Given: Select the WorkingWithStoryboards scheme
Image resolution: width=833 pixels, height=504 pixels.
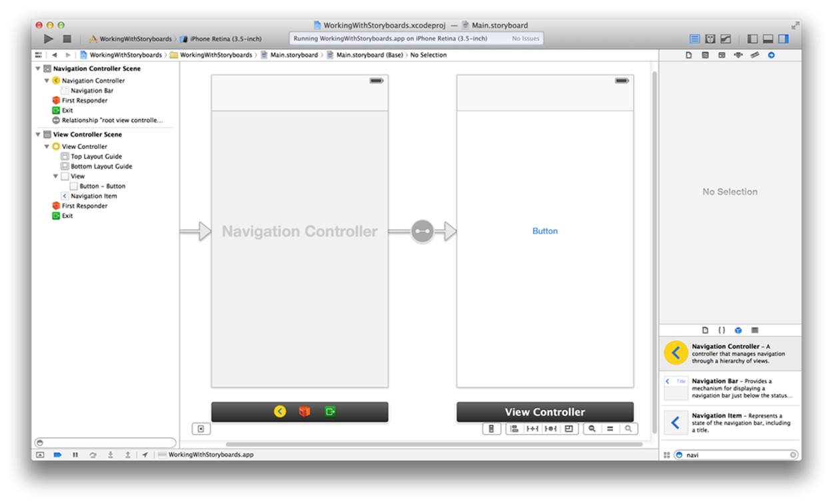Looking at the screenshot, I should pos(131,39).
